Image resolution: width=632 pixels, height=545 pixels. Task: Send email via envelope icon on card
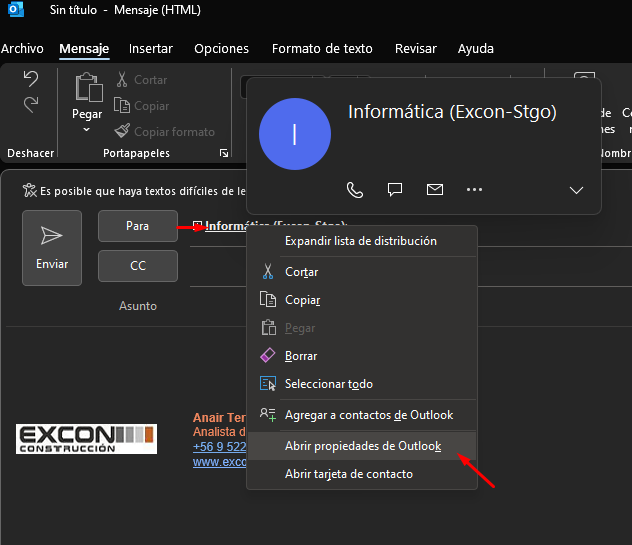435,189
